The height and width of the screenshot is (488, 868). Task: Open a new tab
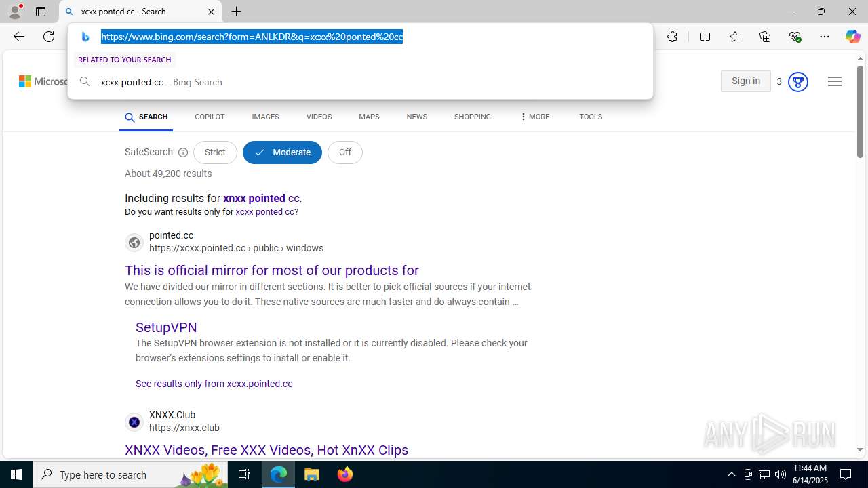[237, 12]
